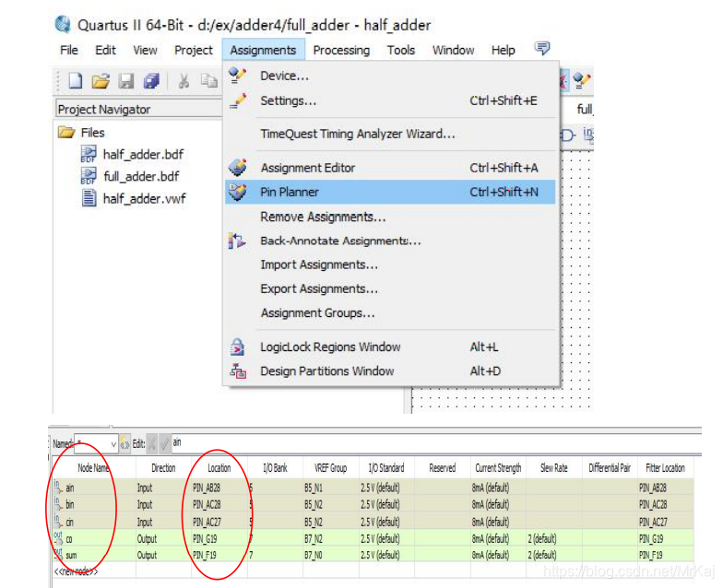Click the half_adder.vwf waveform file icon

pyautogui.click(x=89, y=198)
